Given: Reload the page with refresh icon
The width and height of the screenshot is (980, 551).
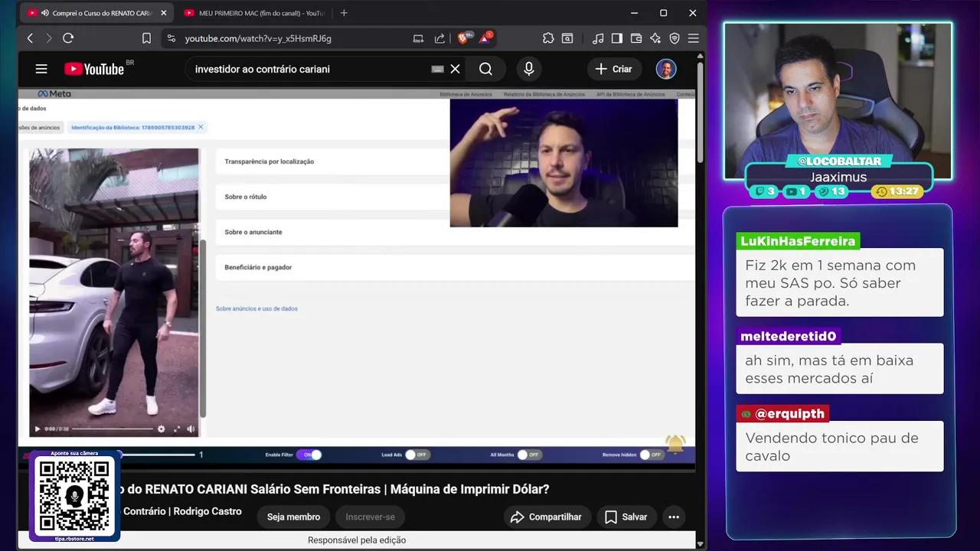Looking at the screenshot, I should (x=68, y=38).
